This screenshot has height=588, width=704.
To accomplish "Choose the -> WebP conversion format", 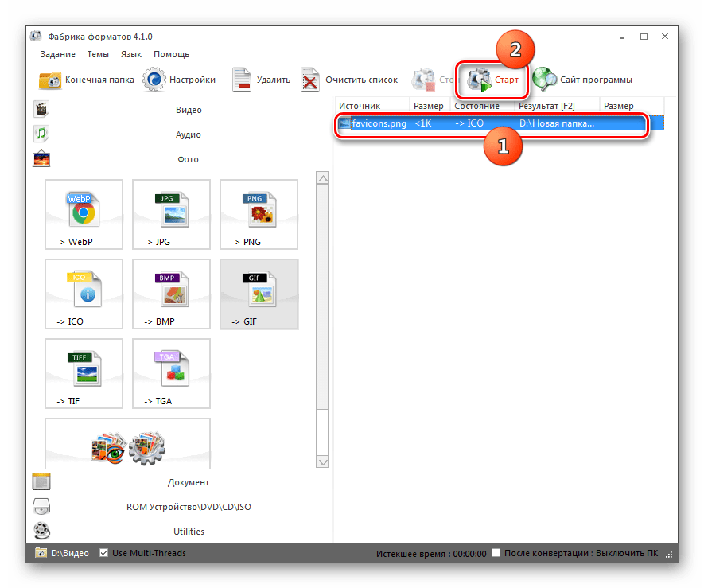I will point(84,214).
